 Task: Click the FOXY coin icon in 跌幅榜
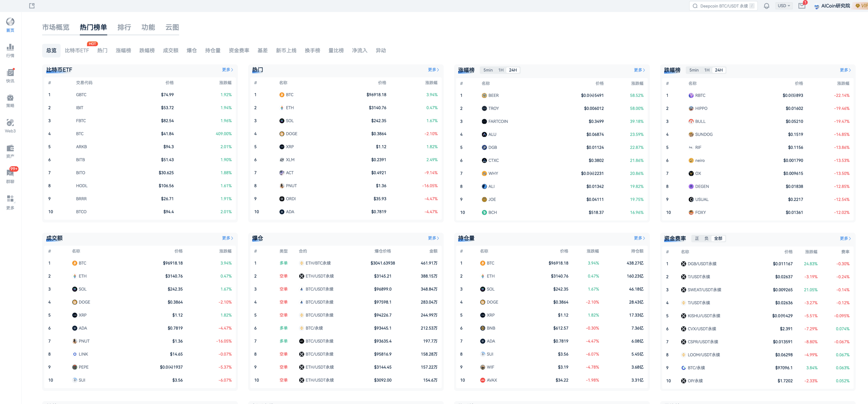(x=691, y=213)
